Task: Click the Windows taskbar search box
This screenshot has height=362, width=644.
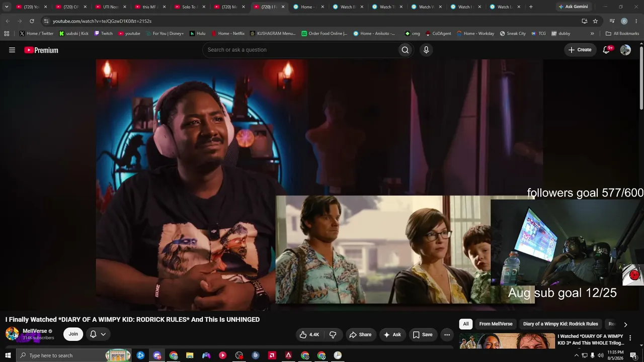Action: pos(73,355)
